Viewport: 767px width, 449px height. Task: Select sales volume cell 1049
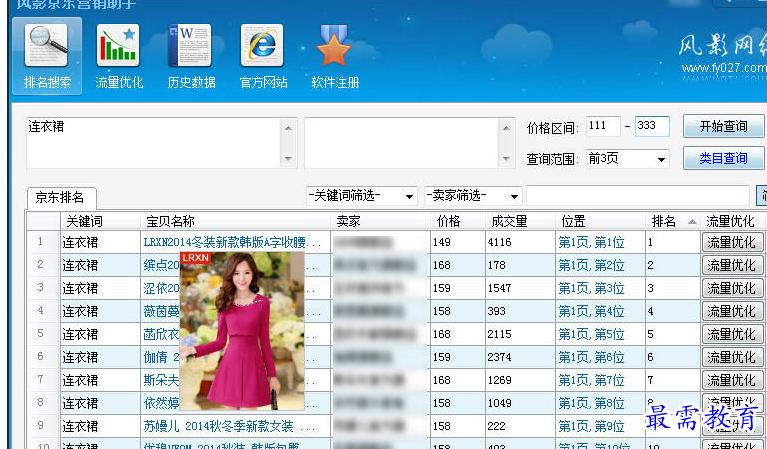click(520, 403)
